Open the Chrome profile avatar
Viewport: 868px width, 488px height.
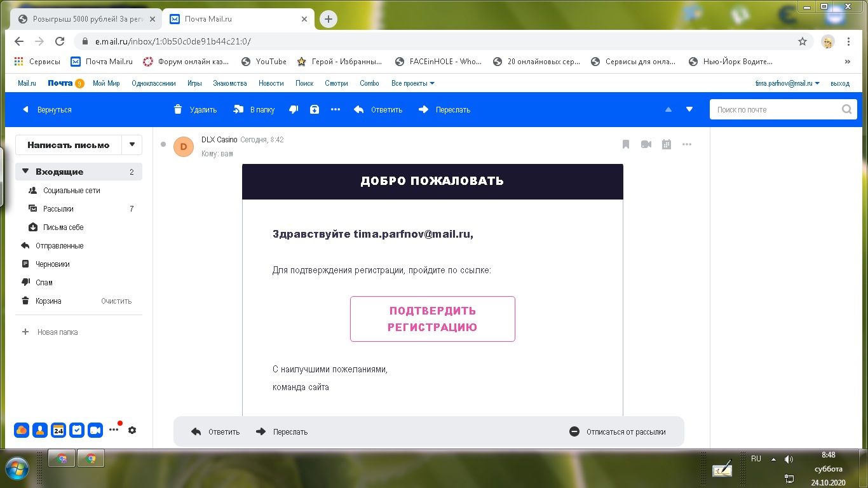(827, 41)
